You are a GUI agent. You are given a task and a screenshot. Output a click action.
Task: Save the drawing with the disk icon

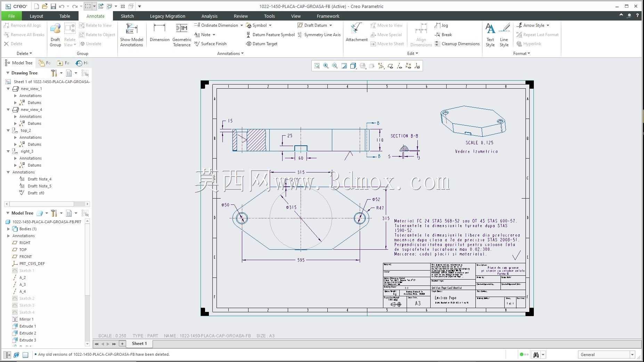53,6
